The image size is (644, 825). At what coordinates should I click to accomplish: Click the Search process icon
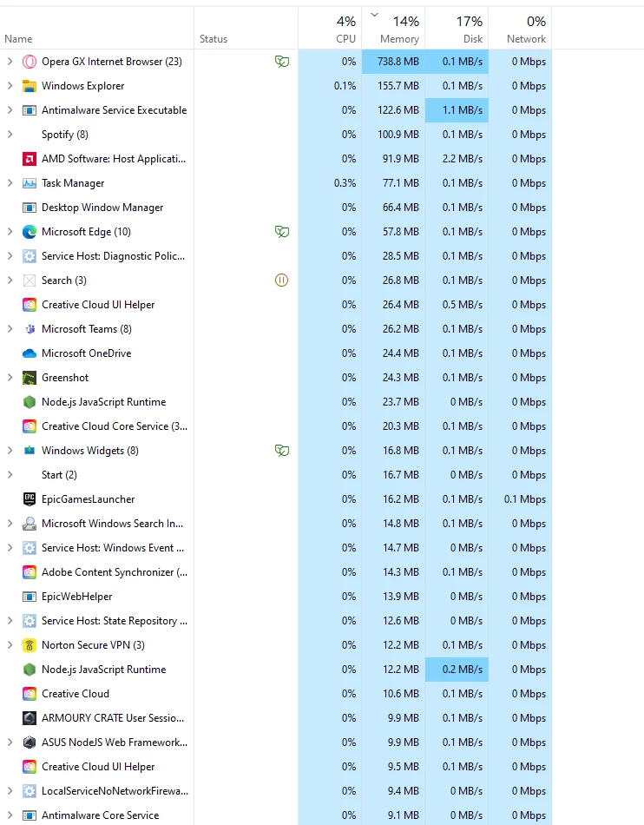tap(30, 280)
